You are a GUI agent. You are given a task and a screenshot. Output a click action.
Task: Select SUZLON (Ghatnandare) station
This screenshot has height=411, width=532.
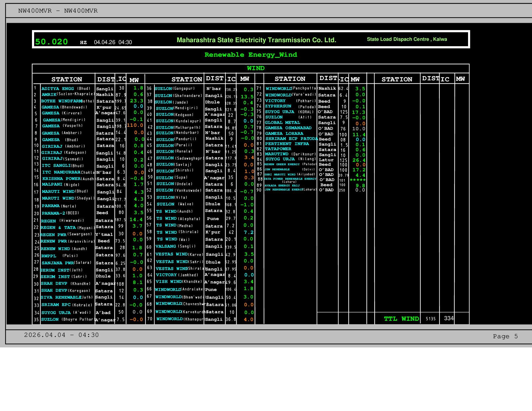pos(178,96)
